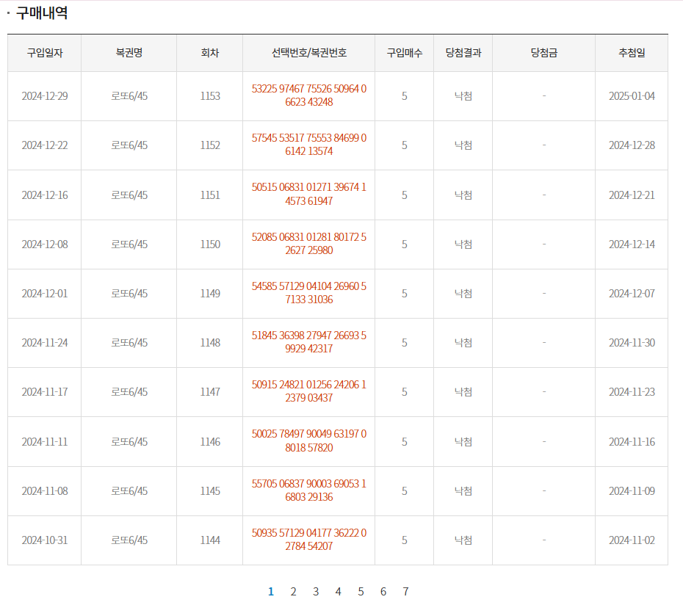683x616 pixels.
Task: Click the 당첨결과 column header
Action: click(463, 53)
